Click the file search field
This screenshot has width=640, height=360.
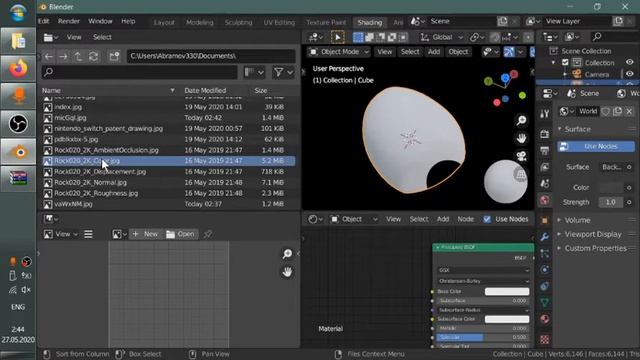click(x=139, y=73)
